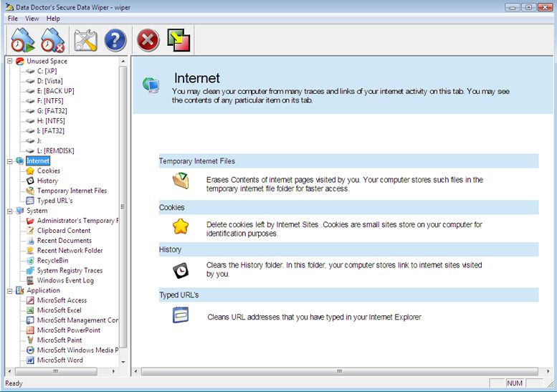The image size is (557, 392).
Task: Open the settings toolbar icon with pencil
Action: pos(85,40)
